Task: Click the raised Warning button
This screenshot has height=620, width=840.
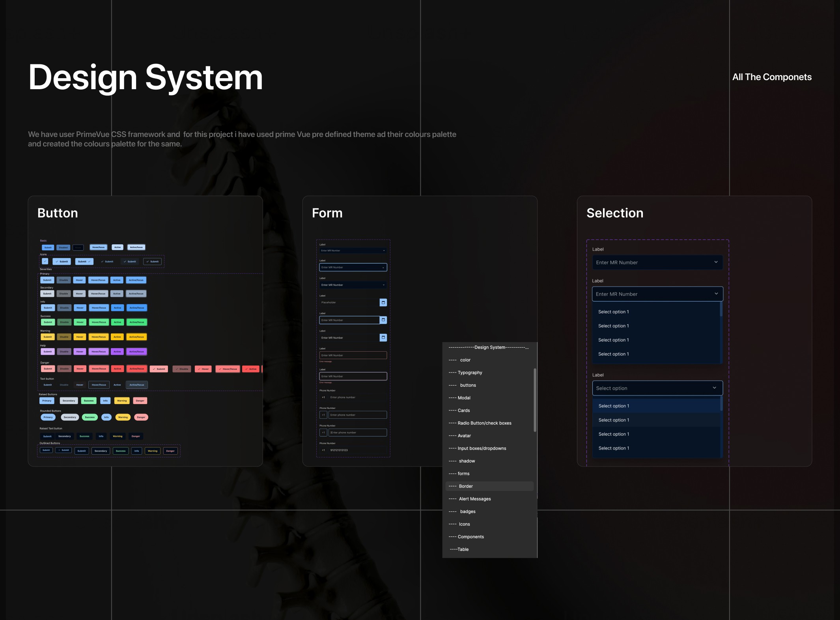Action: [122, 401]
